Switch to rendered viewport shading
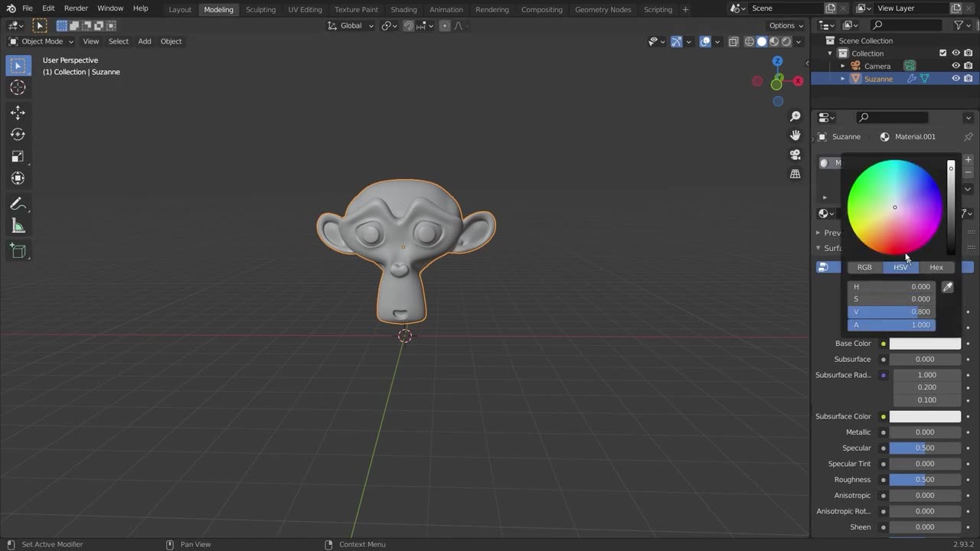Viewport: 980px width, 551px height. tap(786, 42)
